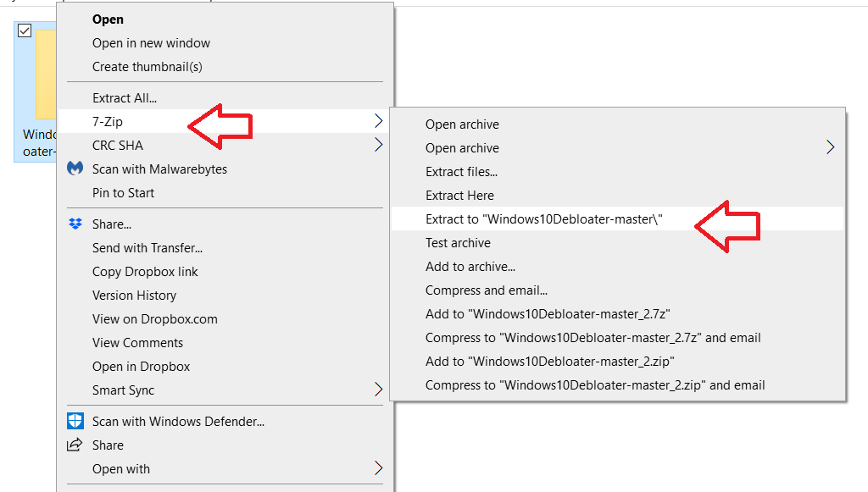The image size is (868, 492).
Task: Click the Dropbox icon beside Share...
Action: point(75,224)
